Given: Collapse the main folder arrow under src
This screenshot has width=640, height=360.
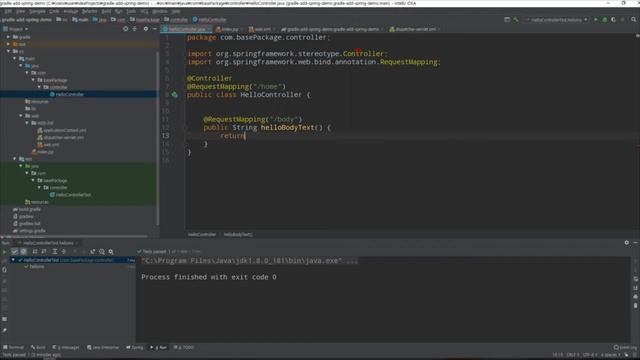Looking at the screenshot, I should [x=15, y=58].
